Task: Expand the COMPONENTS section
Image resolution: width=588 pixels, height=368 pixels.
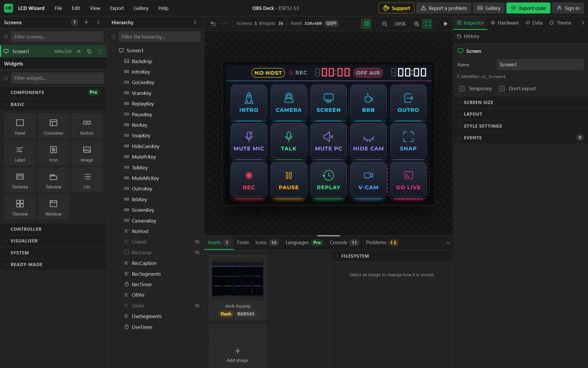Action: coord(53,92)
